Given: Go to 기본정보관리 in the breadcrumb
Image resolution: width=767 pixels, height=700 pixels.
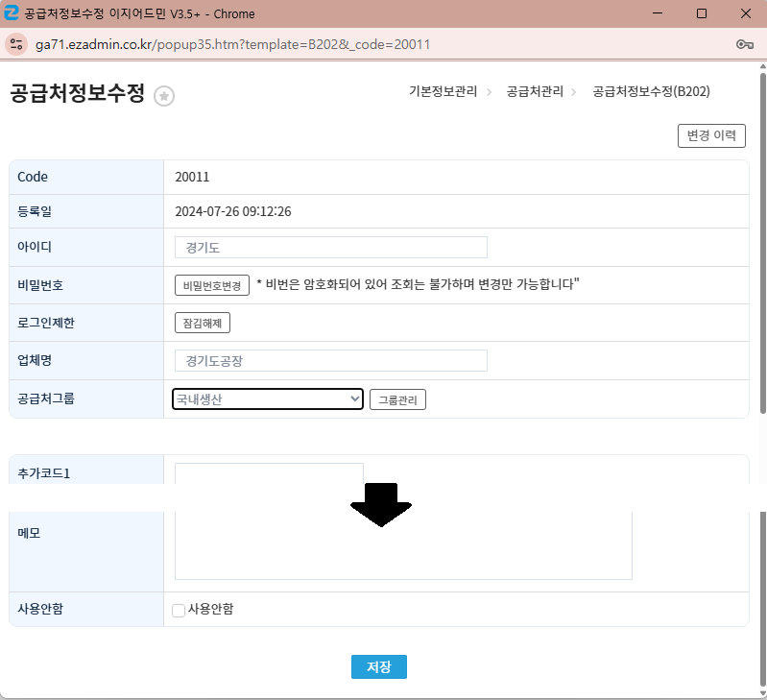Looking at the screenshot, I should (x=443, y=91).
